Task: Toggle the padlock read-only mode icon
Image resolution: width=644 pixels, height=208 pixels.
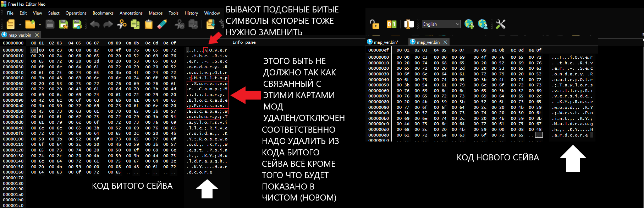Action: click(374, 24)
